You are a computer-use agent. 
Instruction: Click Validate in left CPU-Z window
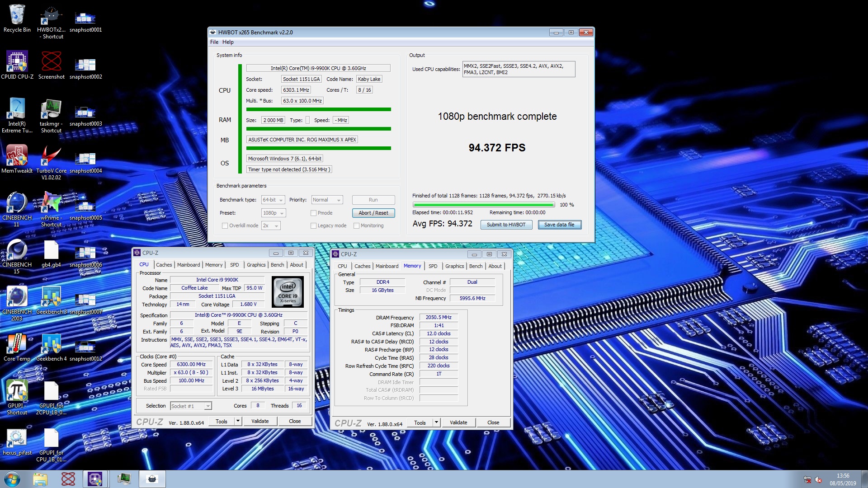pos(260,421)
